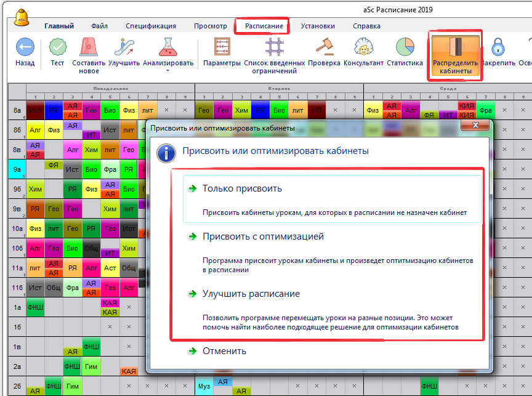This screenshot has height=396, width=532.
Task: Open the Справка menu tab
Action: click(366, 26)
